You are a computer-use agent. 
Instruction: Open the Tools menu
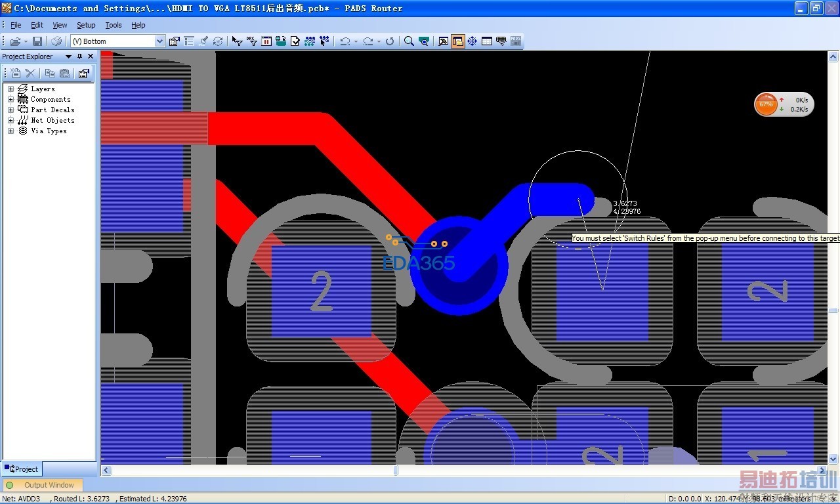114,25
